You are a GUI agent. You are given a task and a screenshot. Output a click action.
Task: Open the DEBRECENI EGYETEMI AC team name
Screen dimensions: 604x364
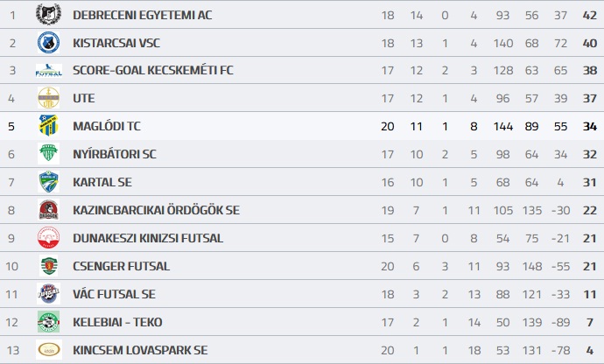point(142,15)
